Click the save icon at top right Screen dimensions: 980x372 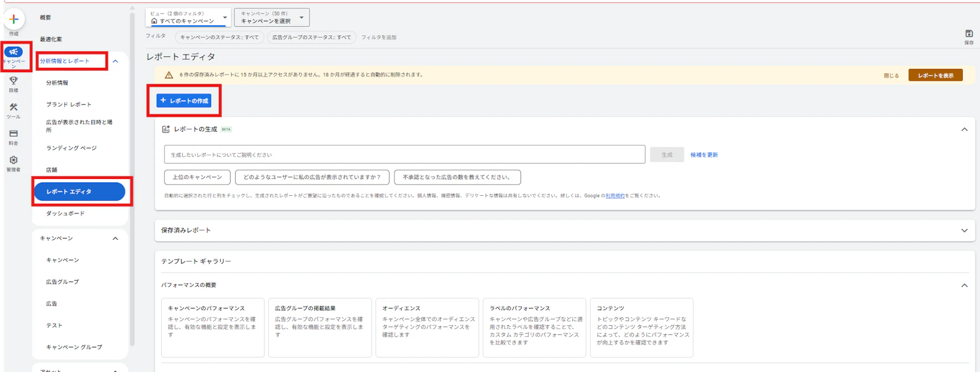pyautogui.click(x=969, y=33)
